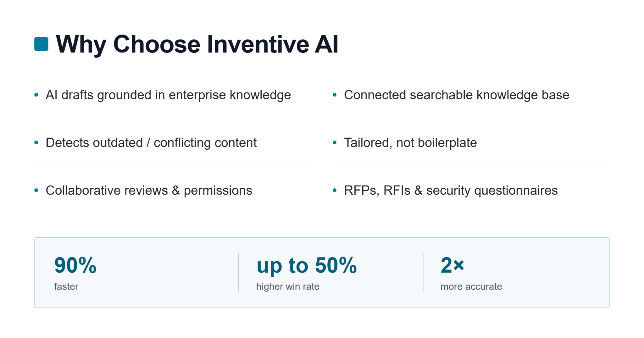Click the 'faster' label under 90%
The height and width of the screenshot is (338, 644).
click(x=66, y=286)
